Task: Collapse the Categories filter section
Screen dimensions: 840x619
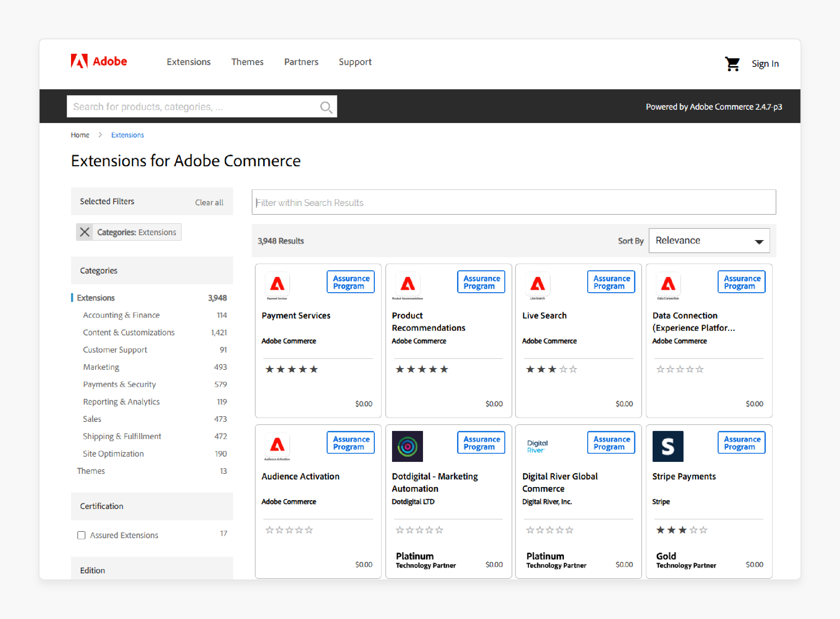Action: click(152, 271)
